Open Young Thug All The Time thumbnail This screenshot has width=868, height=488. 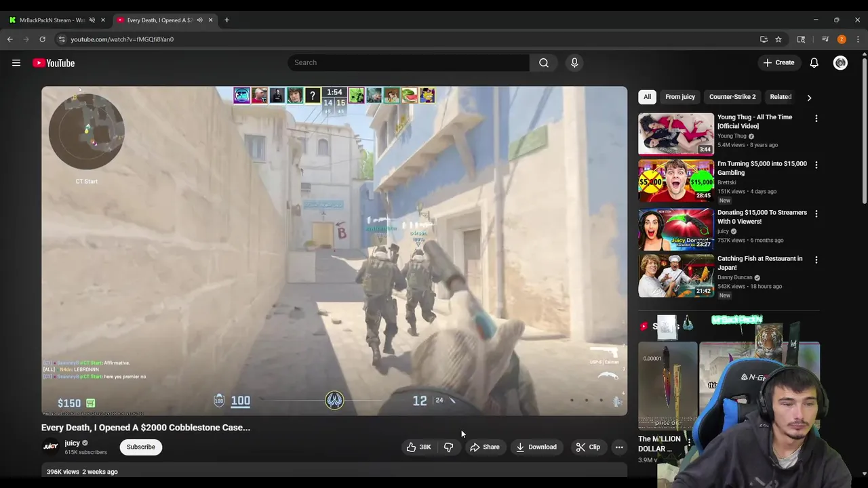676,134
